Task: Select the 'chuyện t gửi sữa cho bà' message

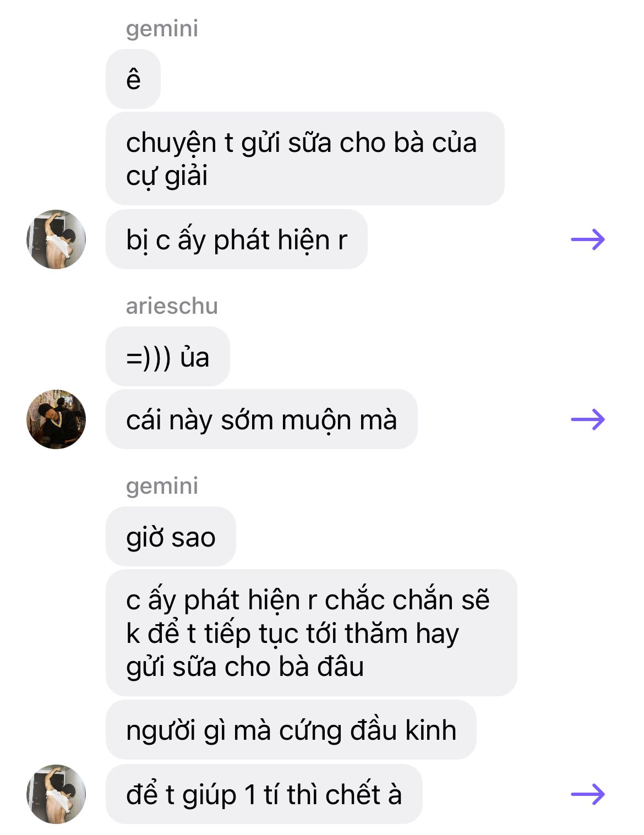Action: coord(305,159)
